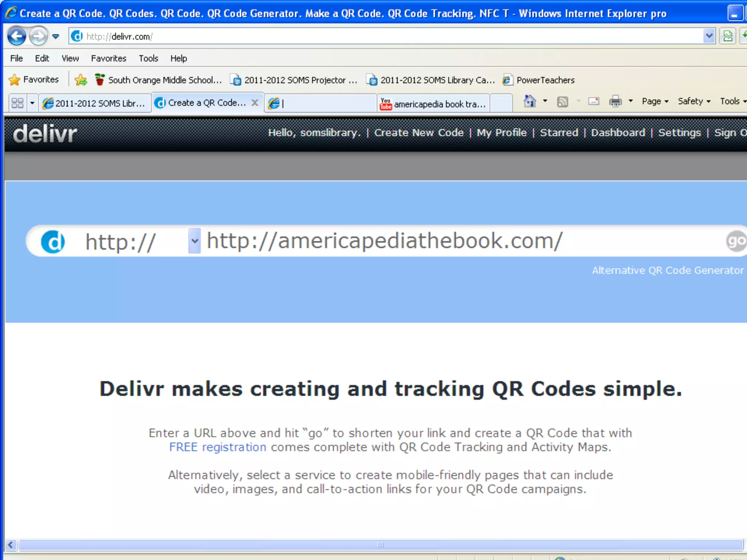Viewport: 747px width, 560px height.
Task: Click Add to Favorites Bar star icon
Action: tap(81, 80)
